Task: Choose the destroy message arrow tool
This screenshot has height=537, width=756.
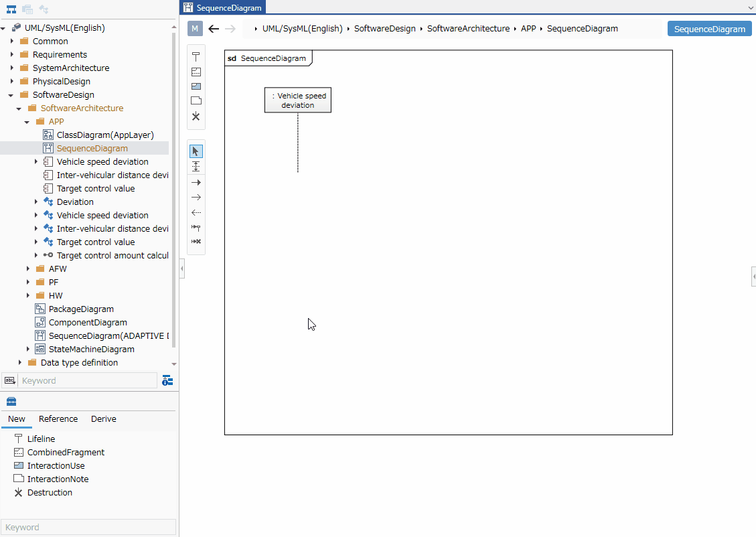Action: pyautogui.click(x=196, y=242)
